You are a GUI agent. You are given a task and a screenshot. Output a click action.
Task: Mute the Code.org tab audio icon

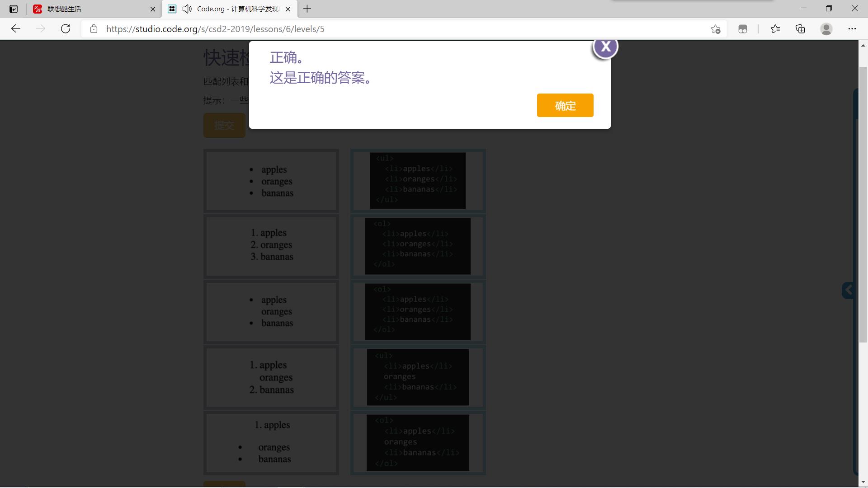187,9
